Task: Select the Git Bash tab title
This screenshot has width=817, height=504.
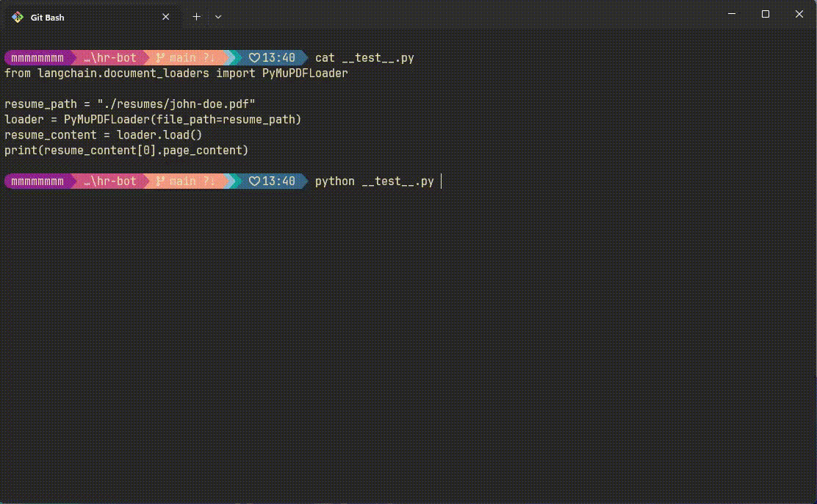Action: point(47,17)
